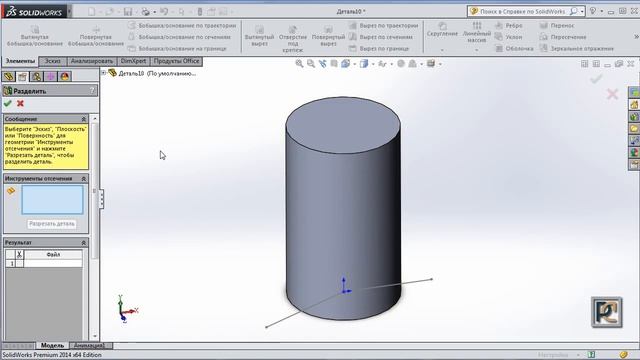Switch to the DimXpert tab
Image resolution: width=640 pixels, height=360 pixels.
[x=133, y=61]
